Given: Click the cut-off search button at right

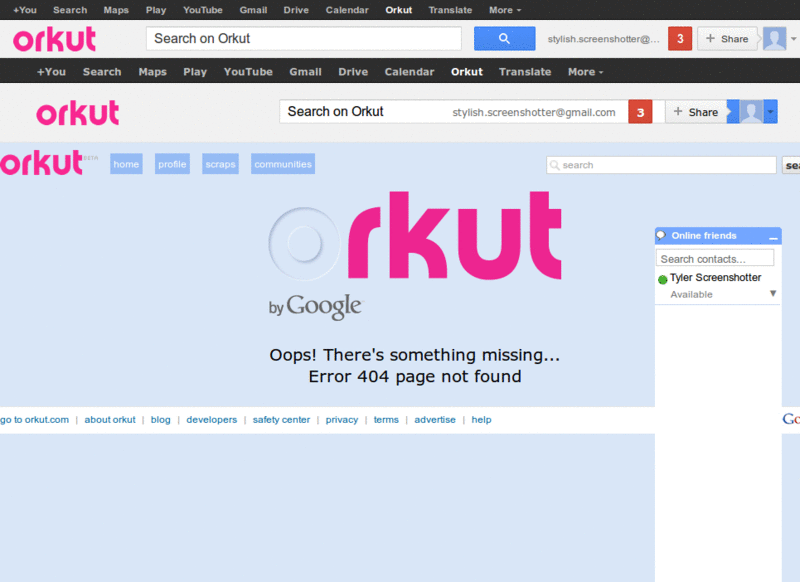Looking at the screenshot, I should click(791, 165).
